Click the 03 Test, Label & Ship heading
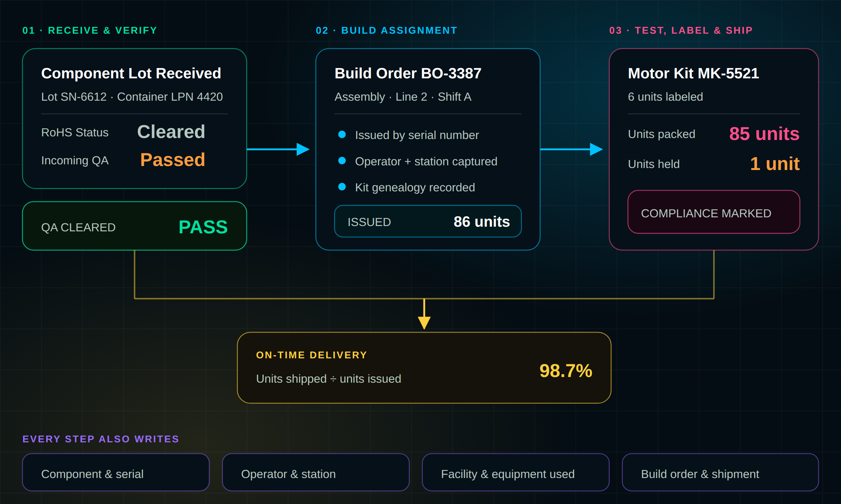841x504 pixels. pos(681,31)
